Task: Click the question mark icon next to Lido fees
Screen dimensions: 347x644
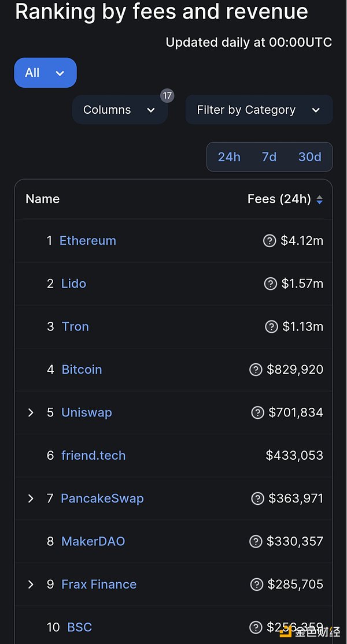Action: tap(270, 284)
